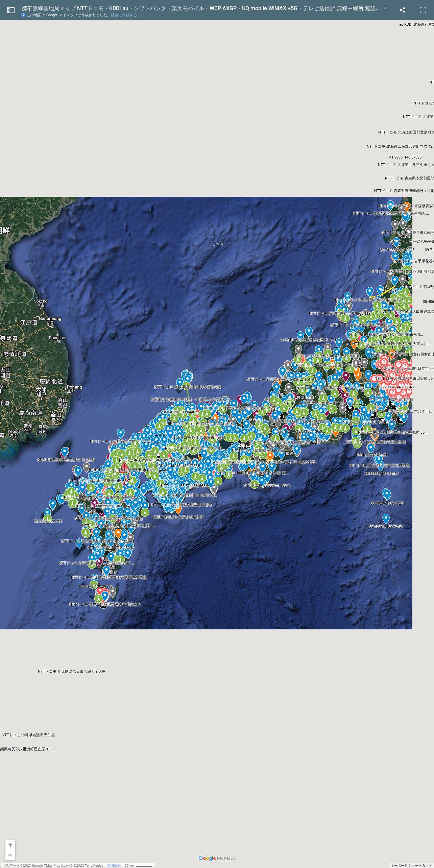Star this map as a favorite

[x=385, y=8]
